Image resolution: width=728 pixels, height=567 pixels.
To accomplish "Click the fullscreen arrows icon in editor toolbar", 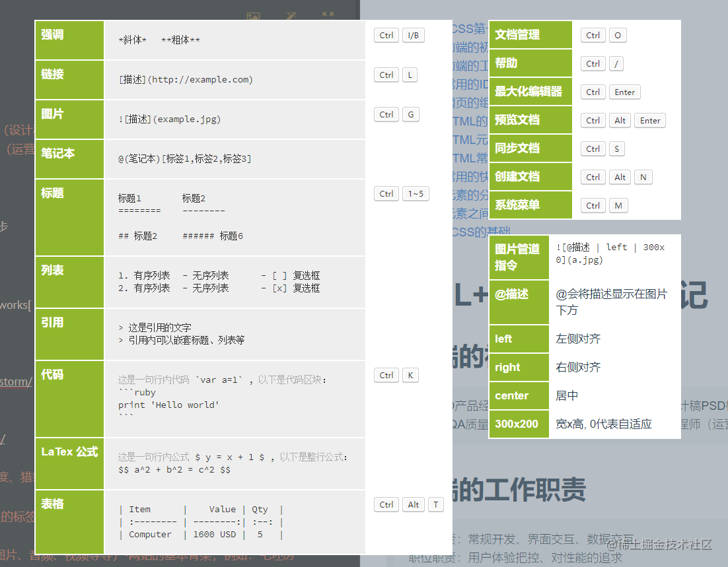I will pos(328,17).
